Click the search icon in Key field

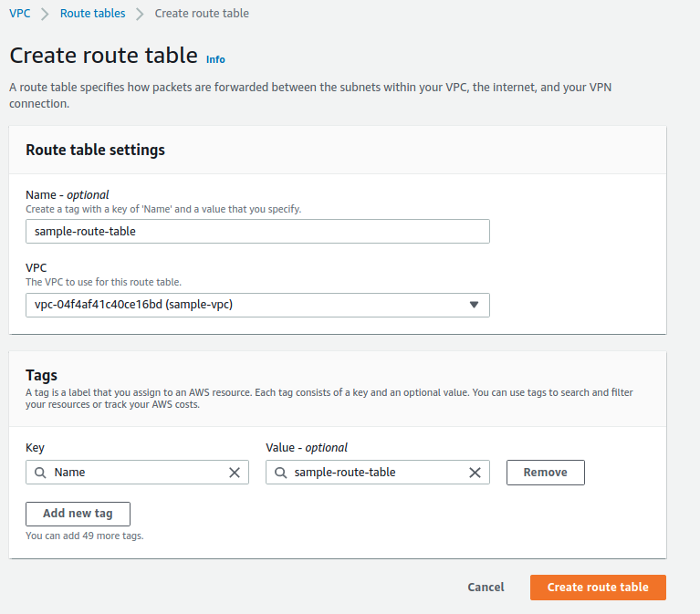pos(40,473)
